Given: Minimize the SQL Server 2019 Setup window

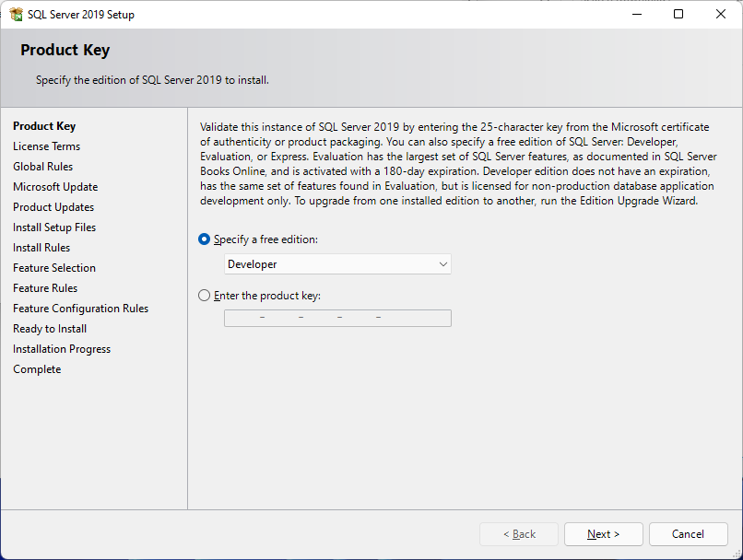Looking at the screenshot, I should tap(637, 14).
